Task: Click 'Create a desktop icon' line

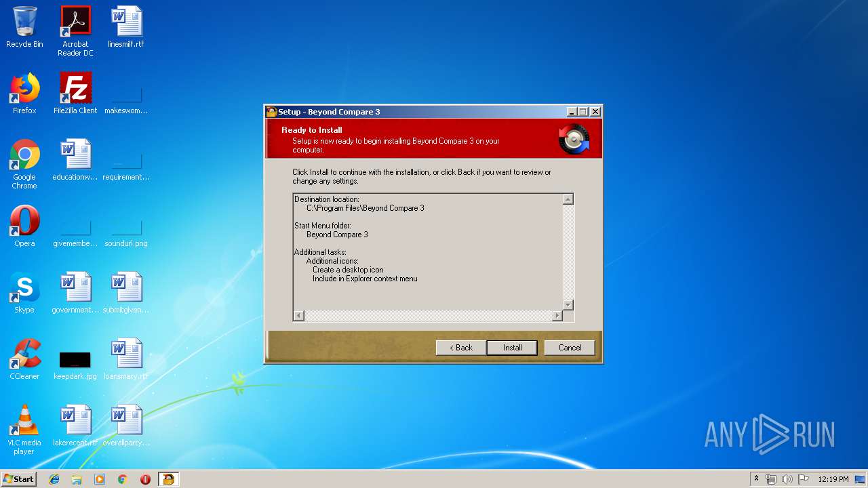Action: [348, 270]
